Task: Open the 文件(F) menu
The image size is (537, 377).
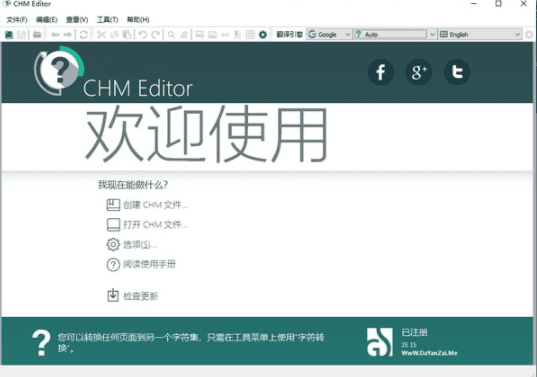Action: [x=17, y=20]
